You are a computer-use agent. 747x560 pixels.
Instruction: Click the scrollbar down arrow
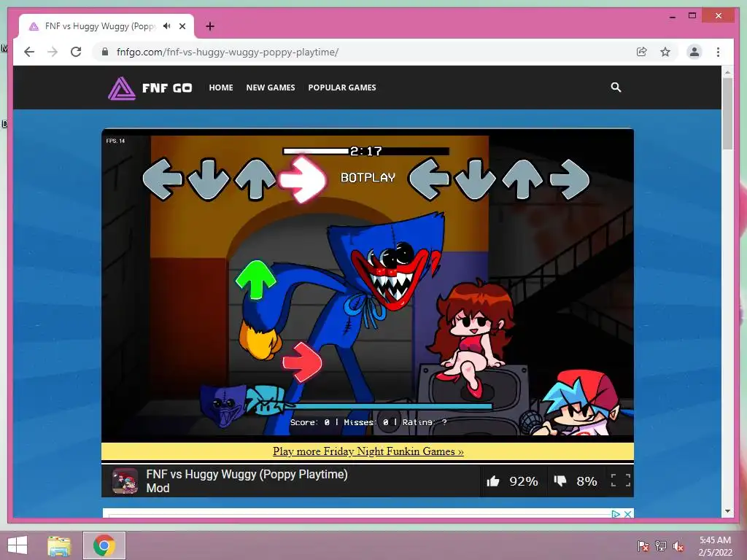[x=727, y=511]
